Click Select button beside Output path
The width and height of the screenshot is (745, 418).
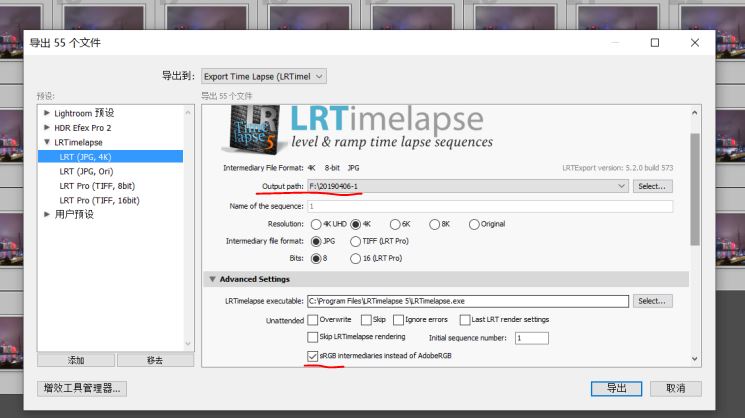652,186
